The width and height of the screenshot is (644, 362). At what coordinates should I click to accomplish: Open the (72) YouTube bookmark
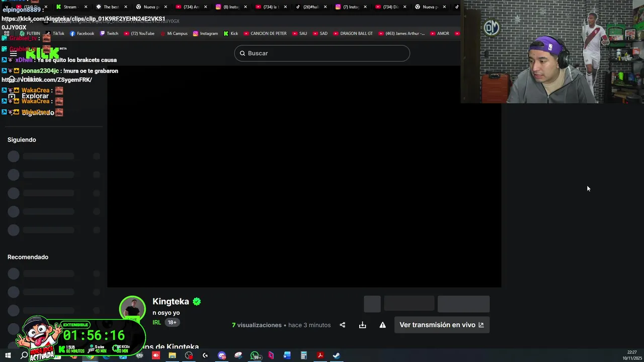point(139,34)
